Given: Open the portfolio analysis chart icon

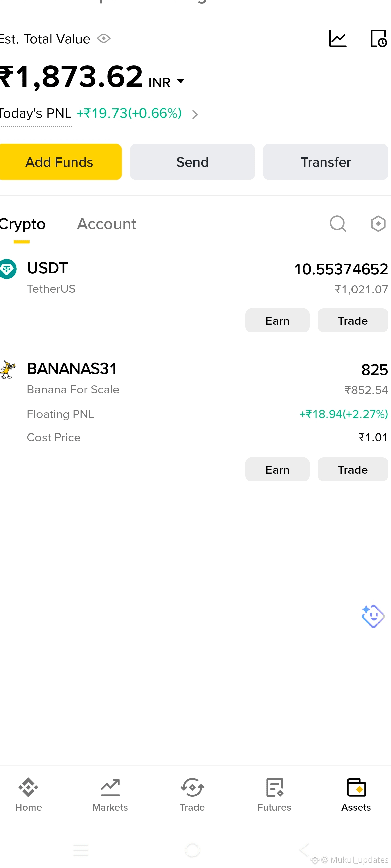Looking at the screenshot, I should coord(338,39).
